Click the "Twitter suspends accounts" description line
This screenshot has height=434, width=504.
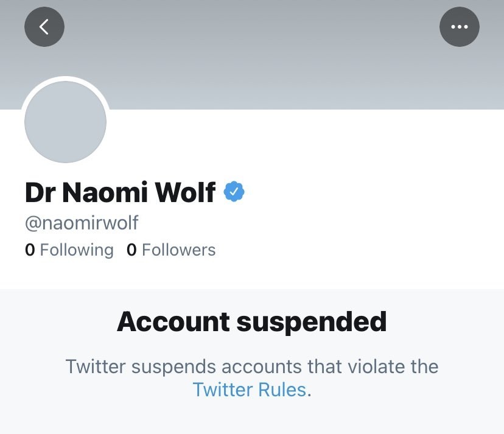click(252, 366)
